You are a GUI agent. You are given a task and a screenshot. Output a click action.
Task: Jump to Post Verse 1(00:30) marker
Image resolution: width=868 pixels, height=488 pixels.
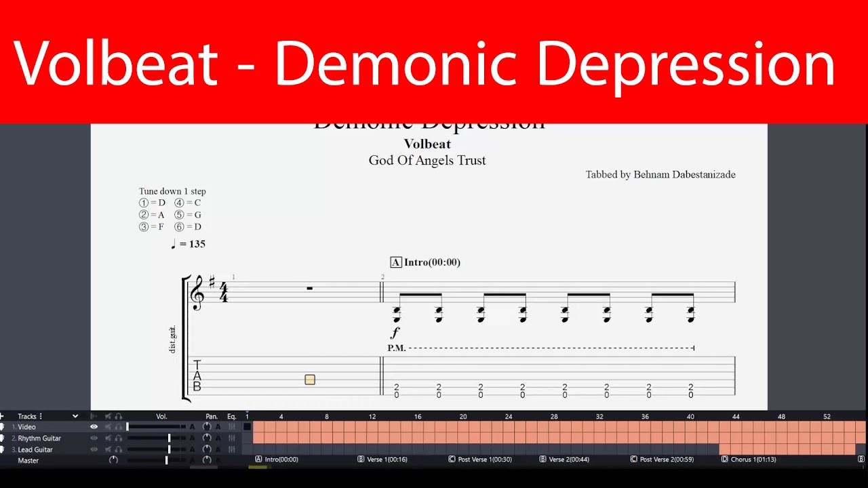(x=480, y=459)
